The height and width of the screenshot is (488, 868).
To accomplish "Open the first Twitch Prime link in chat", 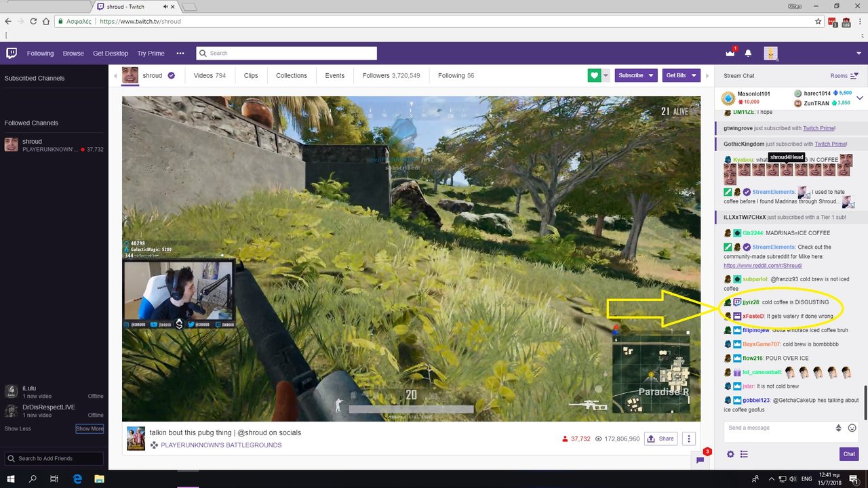I will (x=818, y=128).
